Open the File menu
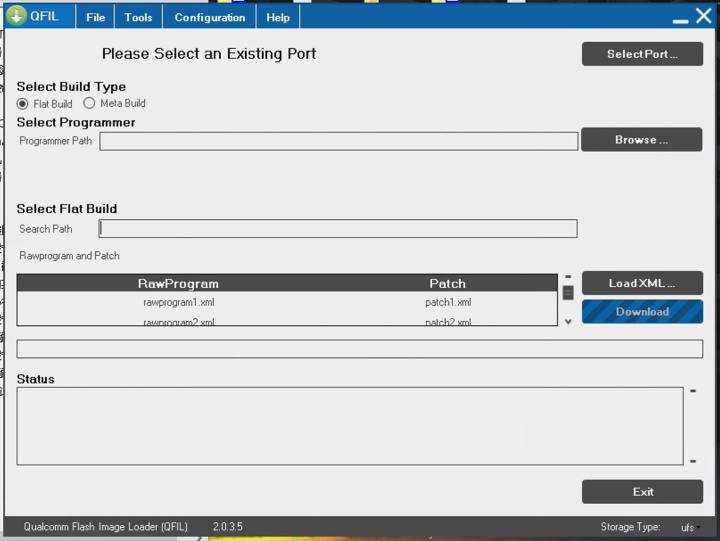The height and width of the screenshot is (541, 720). (96, 17)
